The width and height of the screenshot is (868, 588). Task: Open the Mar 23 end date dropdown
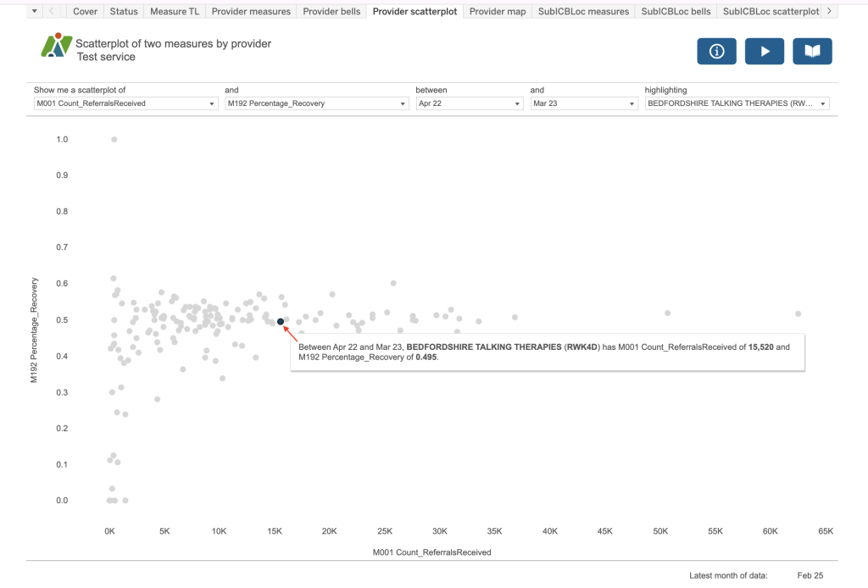pos(583,103)
